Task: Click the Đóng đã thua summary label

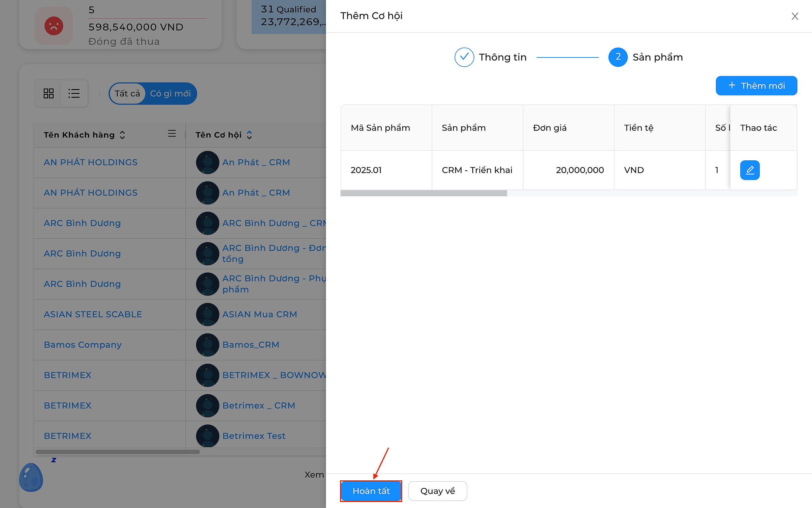Action: click(124, 42)
